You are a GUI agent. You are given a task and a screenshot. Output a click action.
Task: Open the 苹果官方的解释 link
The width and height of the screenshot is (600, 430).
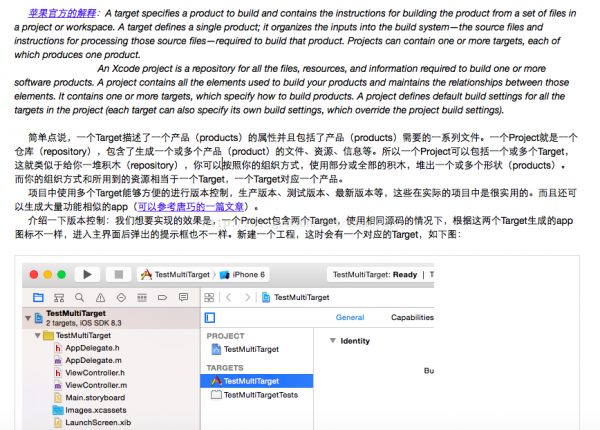point(62,13)
